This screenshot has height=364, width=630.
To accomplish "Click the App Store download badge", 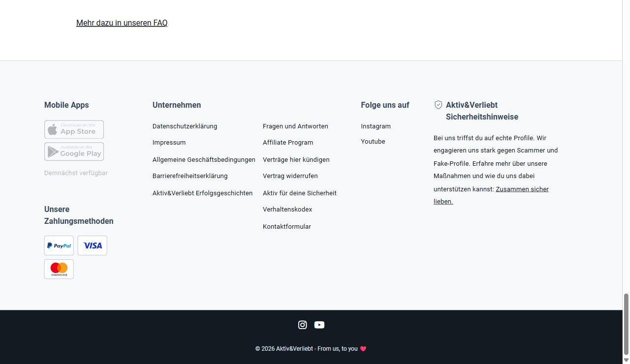I will (74, 129).
